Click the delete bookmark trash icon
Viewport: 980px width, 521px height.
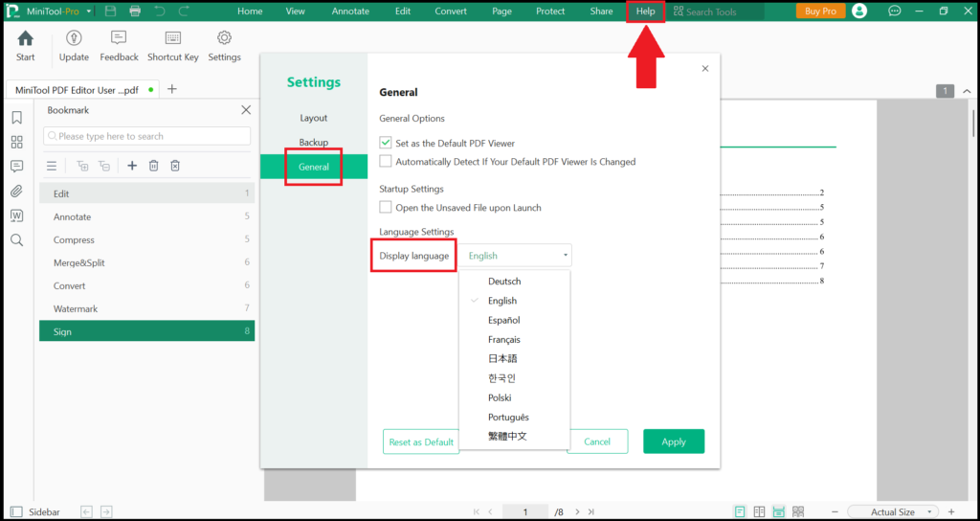(x=154, y=166)
